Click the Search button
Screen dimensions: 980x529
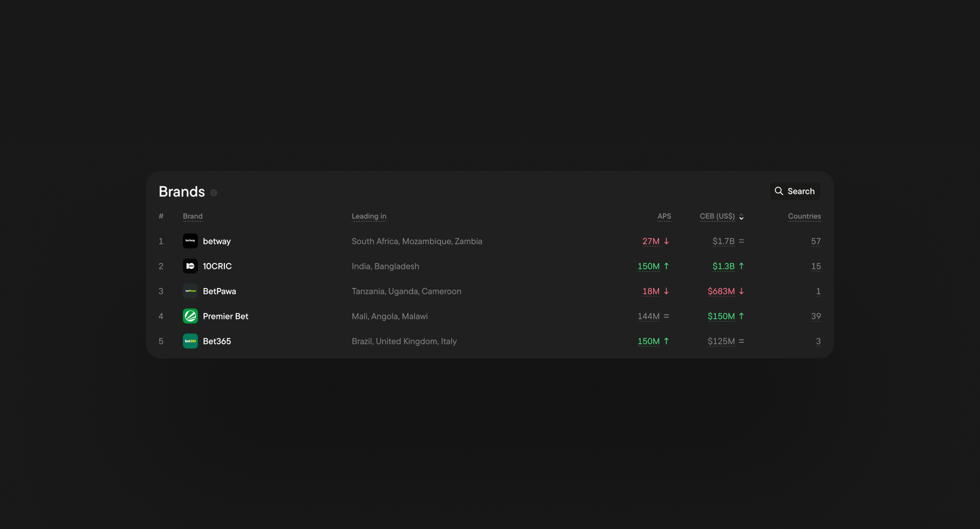tap(795, 191)
